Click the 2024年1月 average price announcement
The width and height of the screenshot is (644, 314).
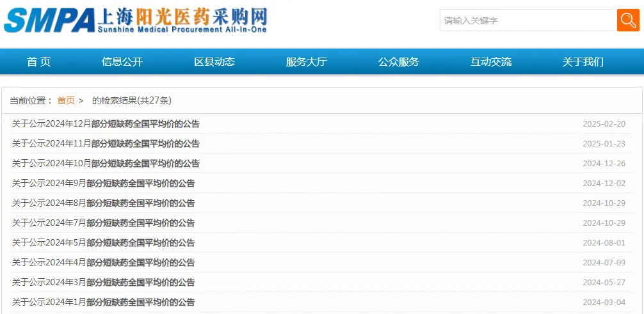pos(103,302)
